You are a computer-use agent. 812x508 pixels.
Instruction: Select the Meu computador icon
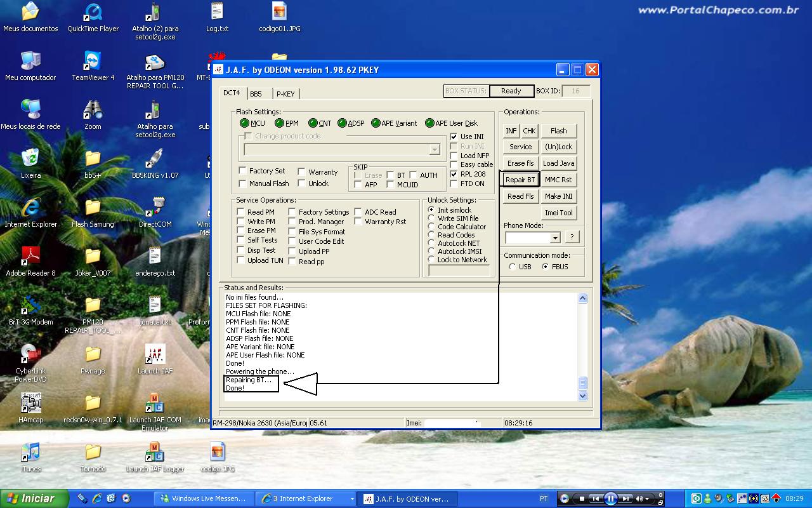click(x=30, y=66)
